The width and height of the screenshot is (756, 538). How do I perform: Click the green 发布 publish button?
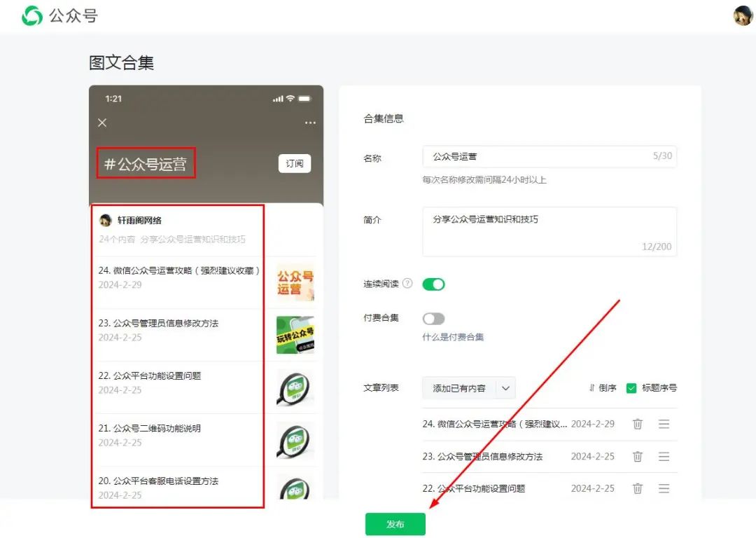395,523
